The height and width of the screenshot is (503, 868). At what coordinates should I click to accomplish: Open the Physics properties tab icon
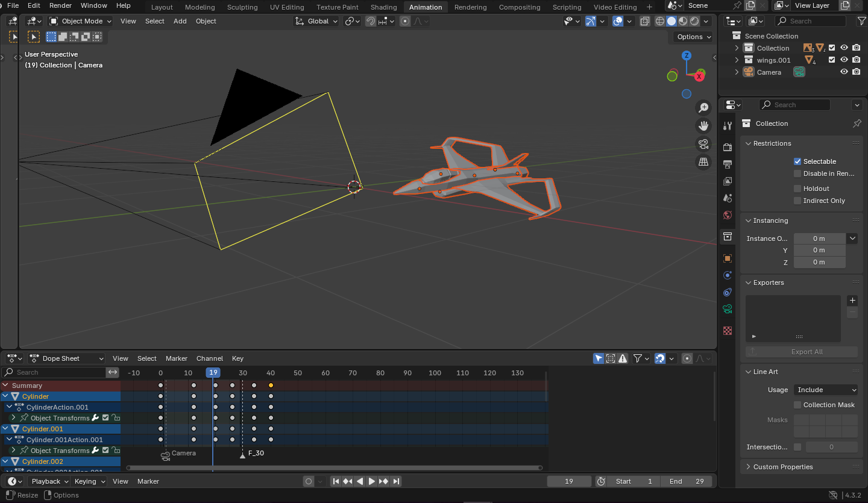point(728,275)
